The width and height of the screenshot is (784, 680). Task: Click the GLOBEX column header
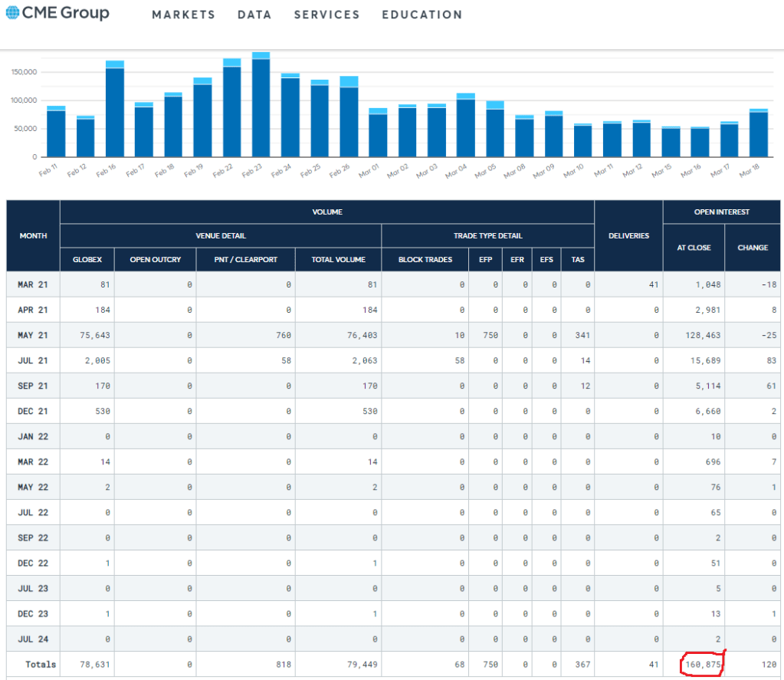coord(87,259)
